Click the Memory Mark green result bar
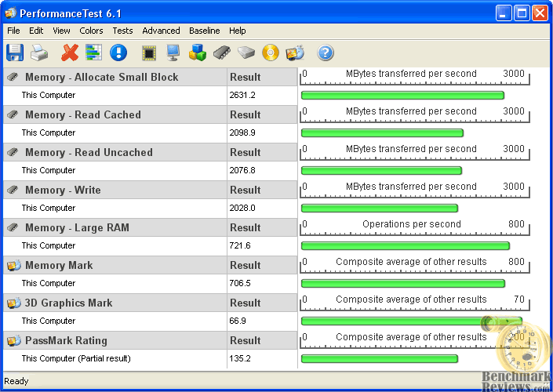The image size is (553, 392). pos(403,284)
